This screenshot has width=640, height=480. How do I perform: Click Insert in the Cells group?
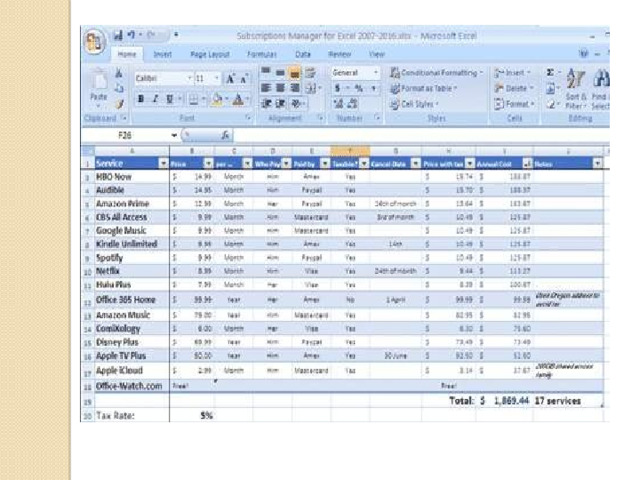(513, 73)
